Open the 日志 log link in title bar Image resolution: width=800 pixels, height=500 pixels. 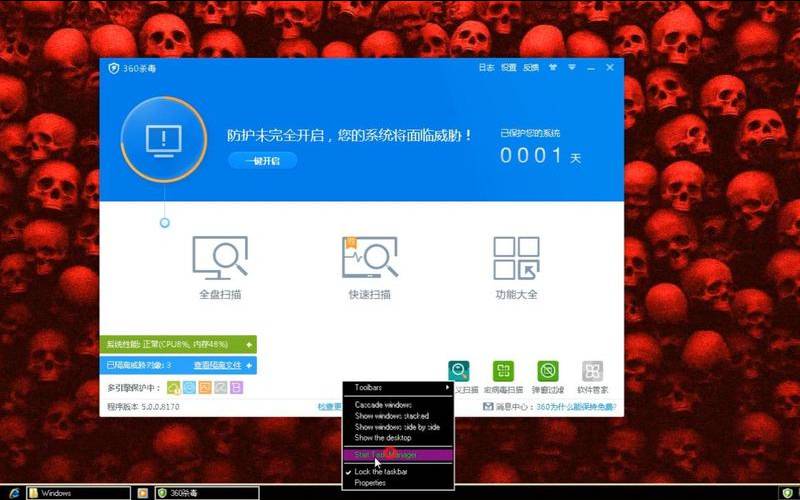coord(486,67)
